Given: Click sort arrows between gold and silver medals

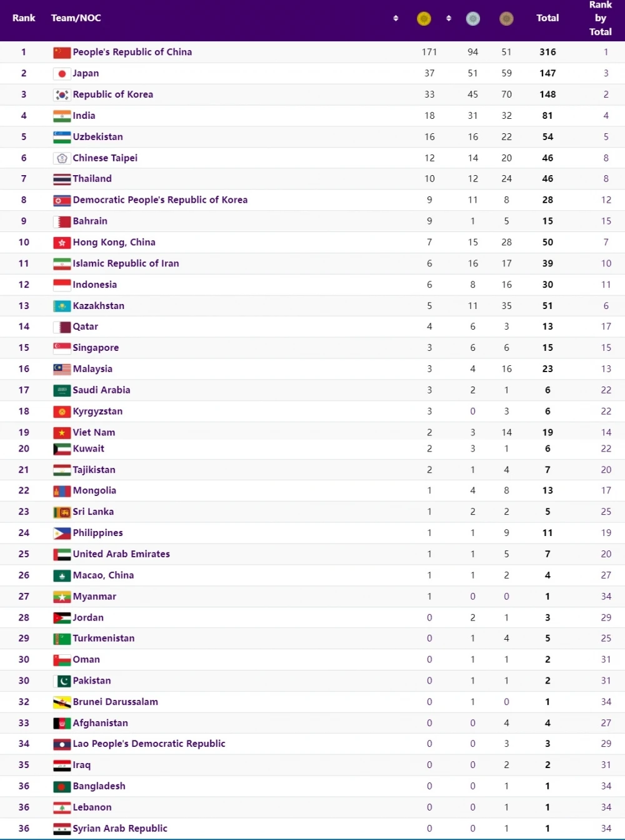Looking at the screenshot, I should (449, 19).
